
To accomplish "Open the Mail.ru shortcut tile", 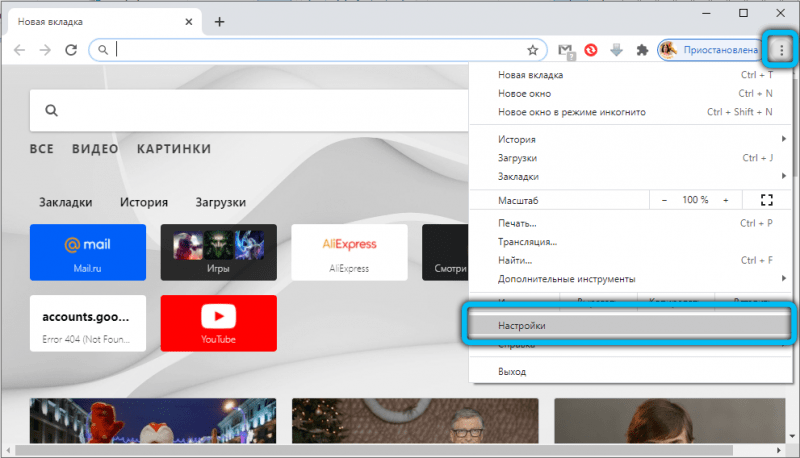I will pyautogui.click(x=88, y=252).
